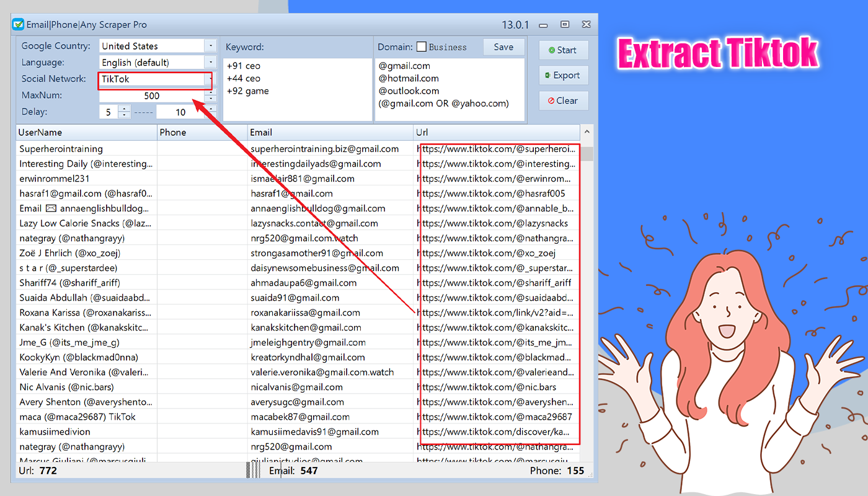
Task: Click the URL ending in '@lazysnacks'
Action: pyautogui.click(x=492, y=223)
